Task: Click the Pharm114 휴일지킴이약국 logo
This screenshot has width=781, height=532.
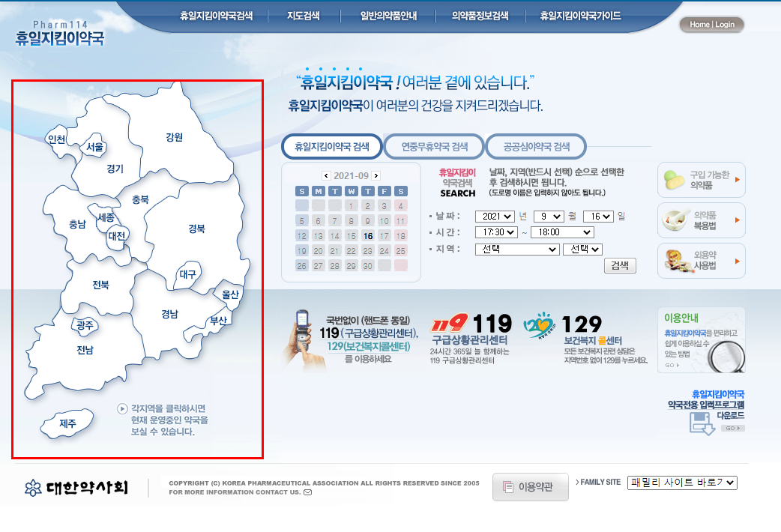Action: 60,34
